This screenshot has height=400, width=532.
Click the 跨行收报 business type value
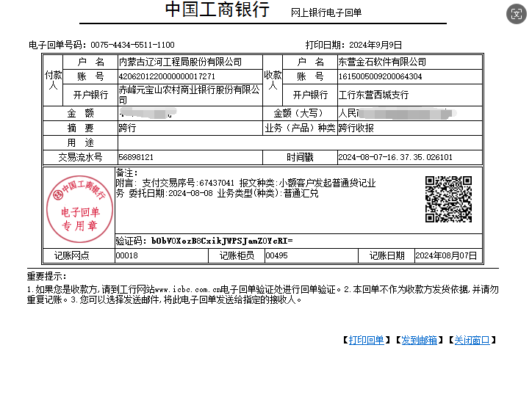356,128
